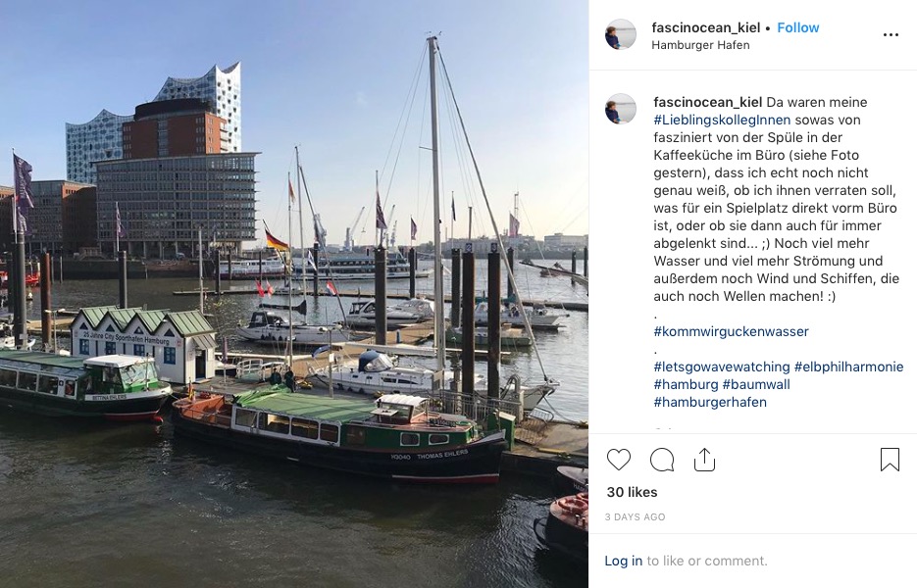Like the post with the heart icon
This screenshot has width=917, height=588.
point(618,460)
